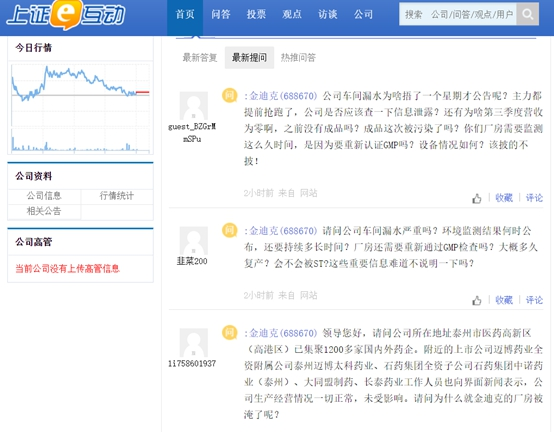Click the 问 badge on 信息泄露 question

[230, 95]
